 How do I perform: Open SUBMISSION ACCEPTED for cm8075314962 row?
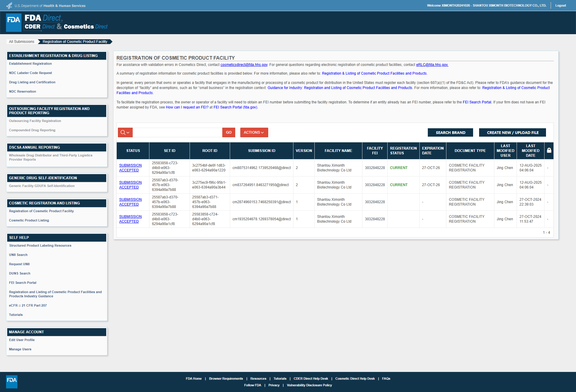(130, 168)
